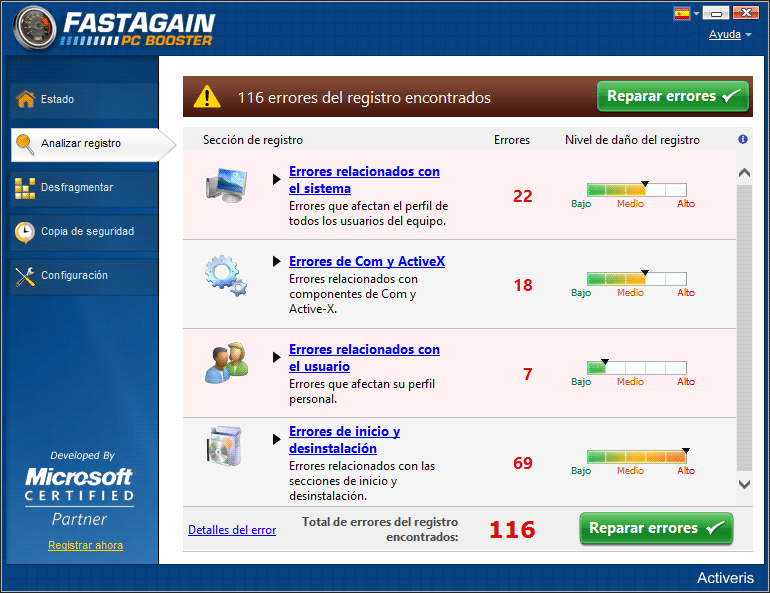Click Registrar ahora link
Viewport: 770px width, 593px height.
coord(85,545)
